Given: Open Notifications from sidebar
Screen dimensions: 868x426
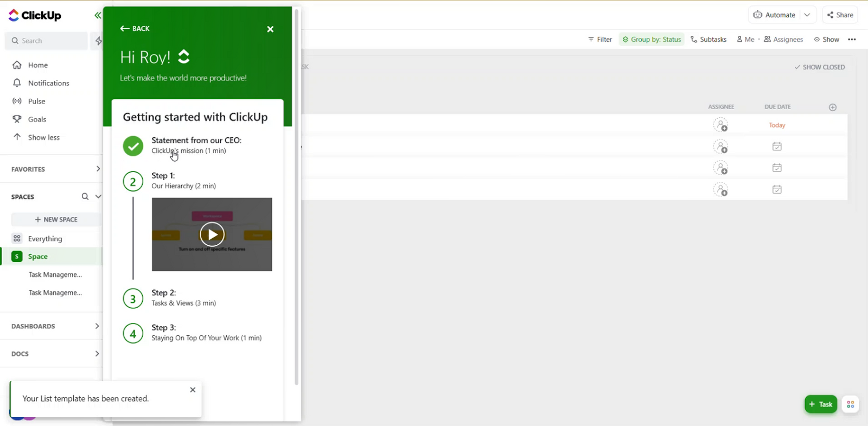Looking at the screenshot, I should (x=49, y=83).
